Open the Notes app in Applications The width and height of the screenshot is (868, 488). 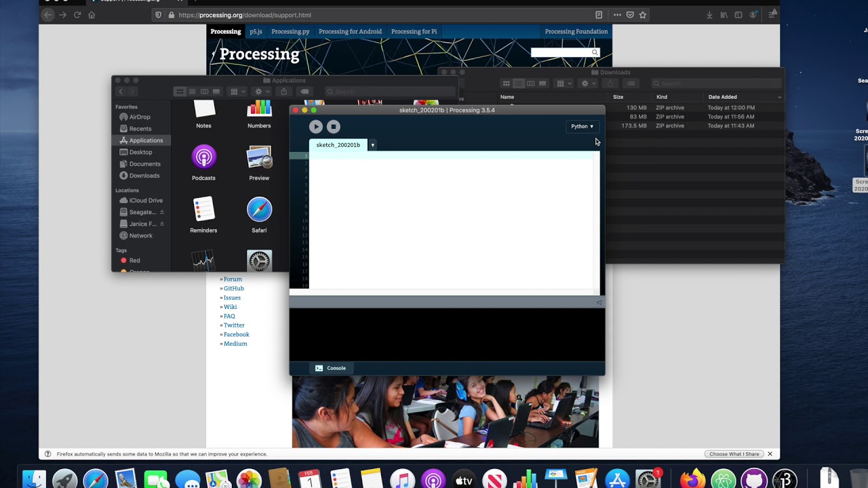point(203,114)
